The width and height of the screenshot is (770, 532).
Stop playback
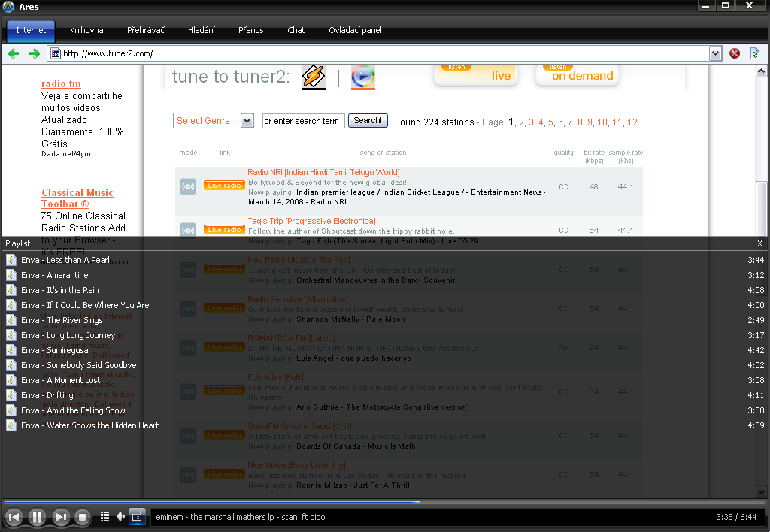(x=83, y=517)
